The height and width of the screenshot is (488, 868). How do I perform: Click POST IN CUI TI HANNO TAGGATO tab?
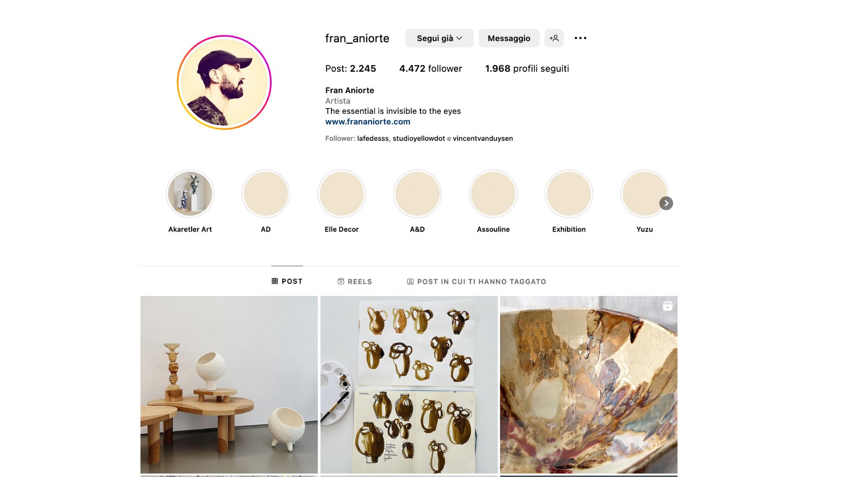click(477, 281)
